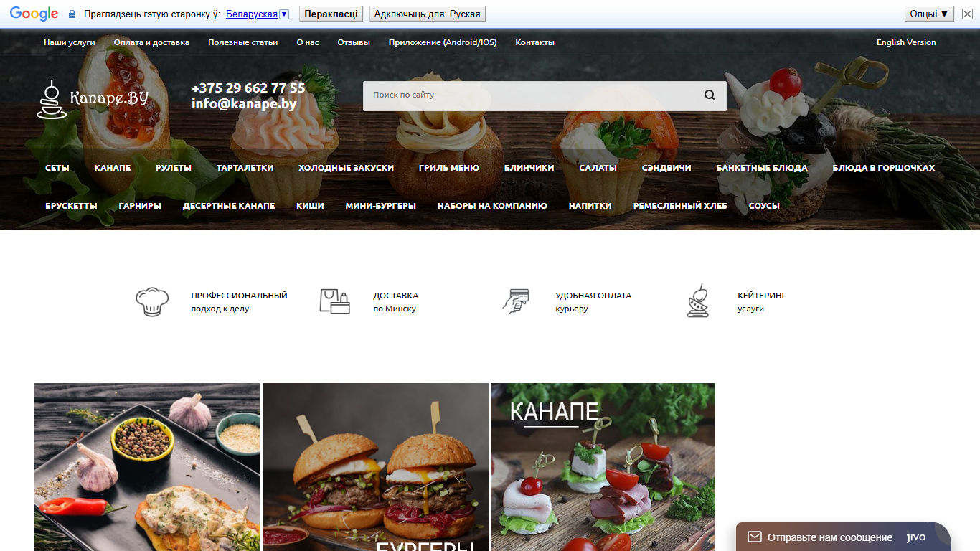Viewport: 980px width, 551px height.
Task: Click the Беларуская language link
Action: (251, 14)
